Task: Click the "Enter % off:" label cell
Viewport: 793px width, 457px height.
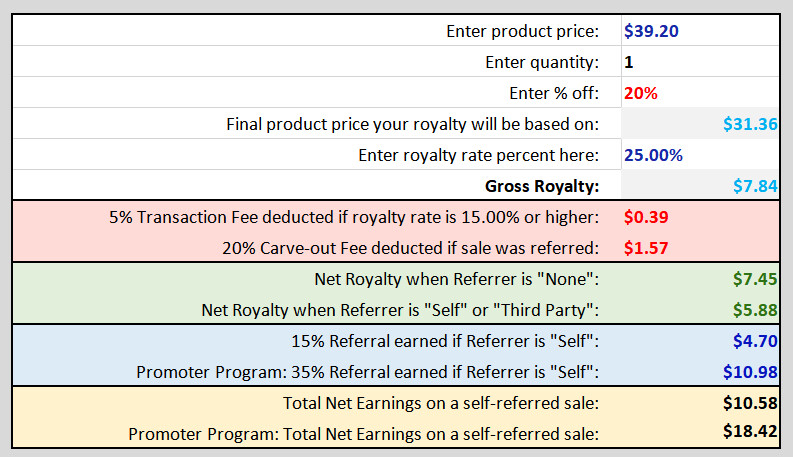Action: 317,93
